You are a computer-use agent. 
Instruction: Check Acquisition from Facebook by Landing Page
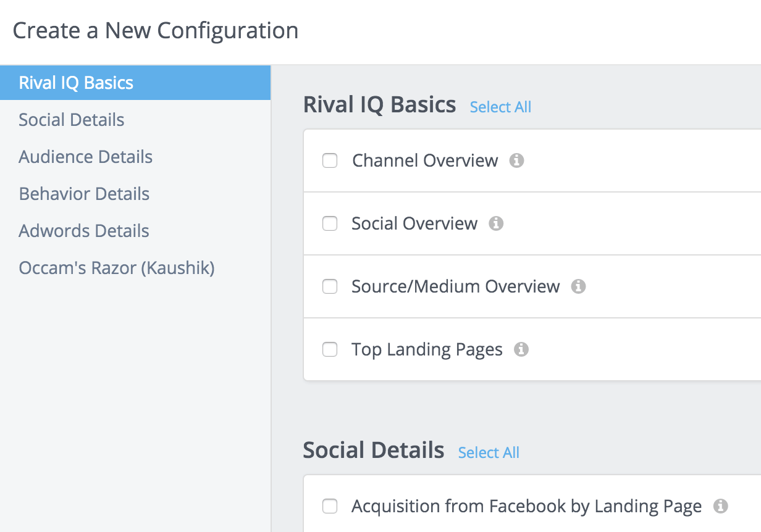pos(330,506)
